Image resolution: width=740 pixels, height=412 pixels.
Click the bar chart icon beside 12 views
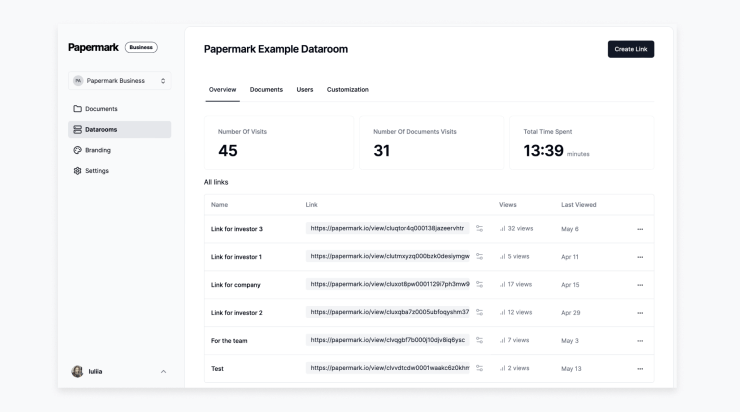pos(502,312)
